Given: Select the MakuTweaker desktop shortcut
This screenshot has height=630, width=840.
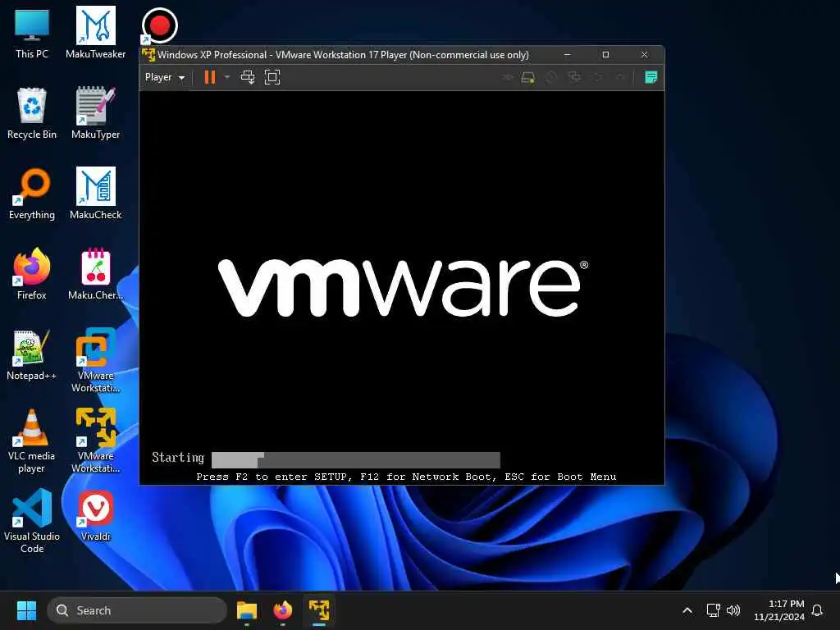Looking at the screenshot, I should tap(96, 33).
